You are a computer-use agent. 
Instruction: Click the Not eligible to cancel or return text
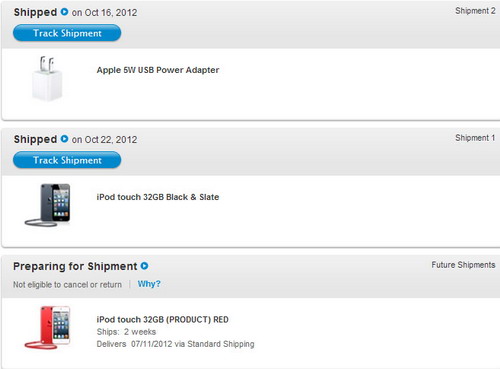(67, 285)
